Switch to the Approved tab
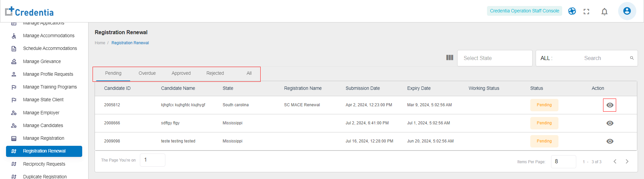 (x=181, y=73)
